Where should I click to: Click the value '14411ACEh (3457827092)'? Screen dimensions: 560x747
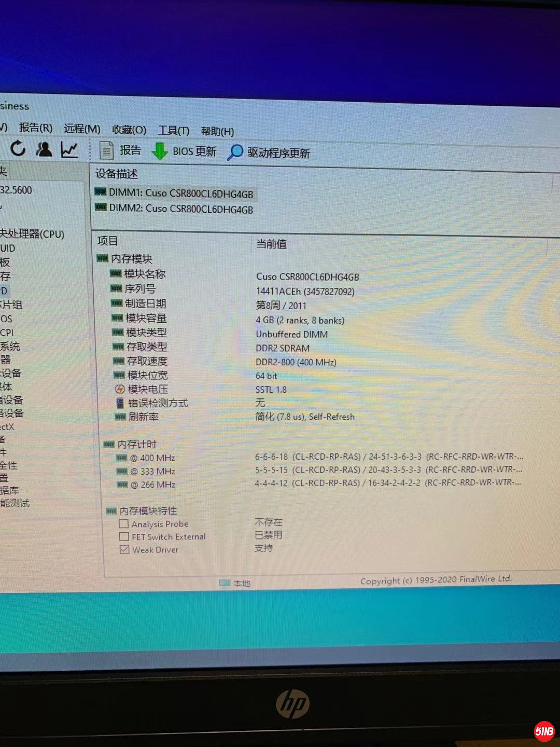305,292
